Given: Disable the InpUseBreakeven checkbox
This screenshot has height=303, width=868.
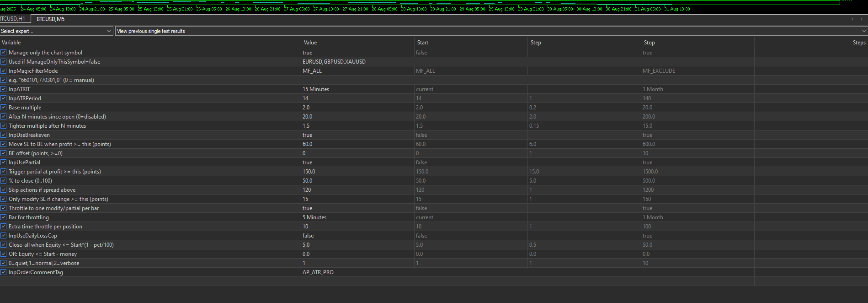Looking at the screenshot, I should (x=4, y=135).
